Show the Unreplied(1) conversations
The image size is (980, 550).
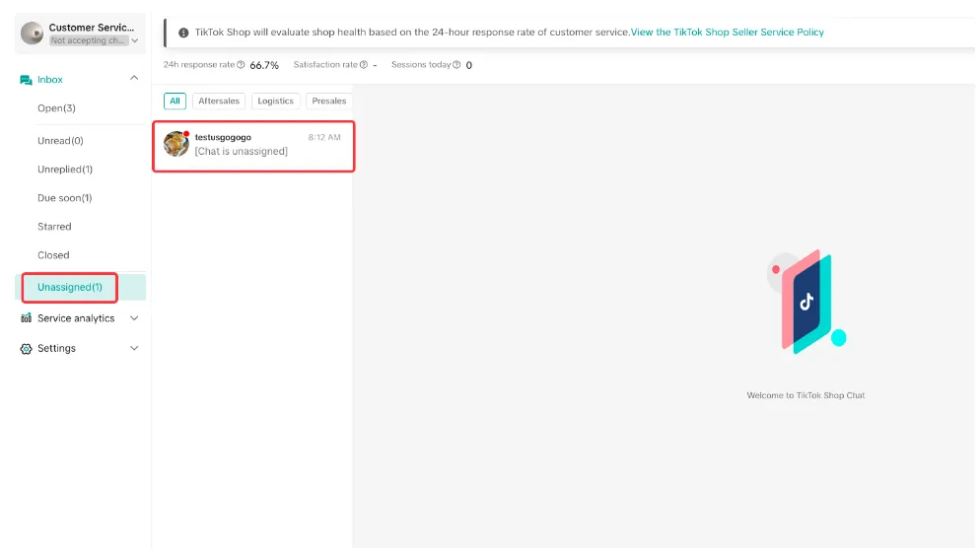65,170
